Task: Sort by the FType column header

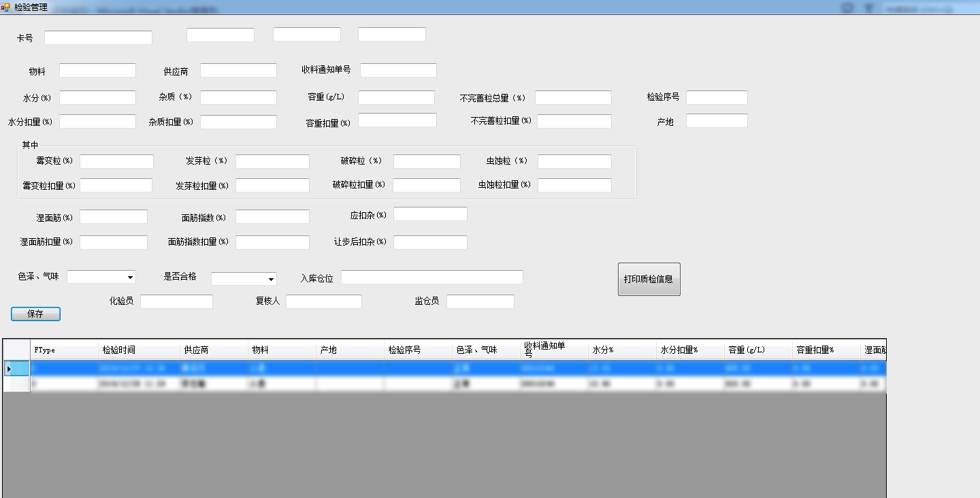Action: click(x=64, y=350)
